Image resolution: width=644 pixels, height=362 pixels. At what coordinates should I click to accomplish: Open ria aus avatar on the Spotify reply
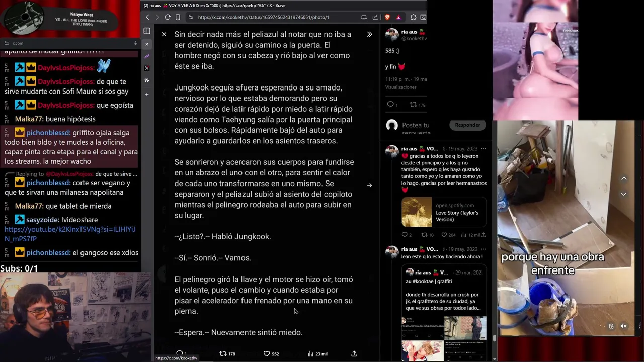tap(392, 152)
